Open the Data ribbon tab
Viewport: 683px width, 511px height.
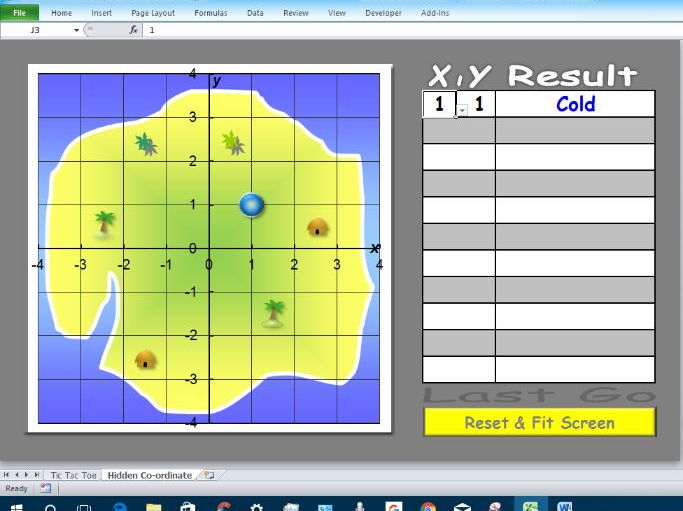click(255, 13)
